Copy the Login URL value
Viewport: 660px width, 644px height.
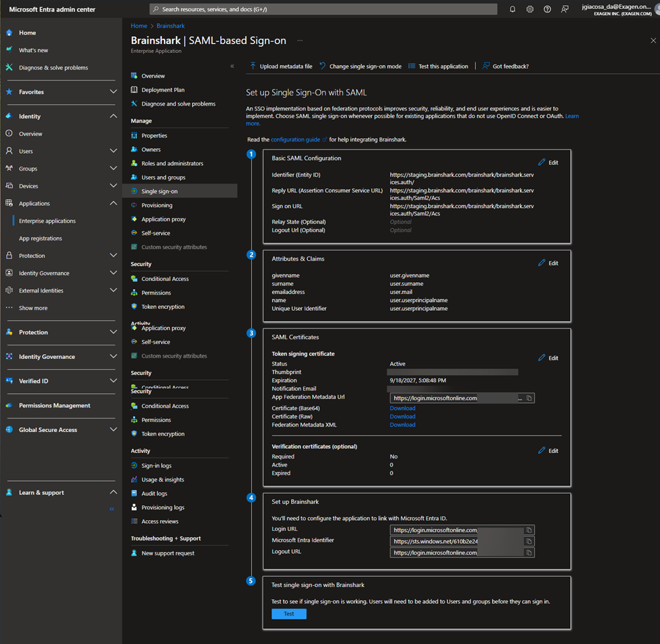pyautogui.click(x=529, y=530)
